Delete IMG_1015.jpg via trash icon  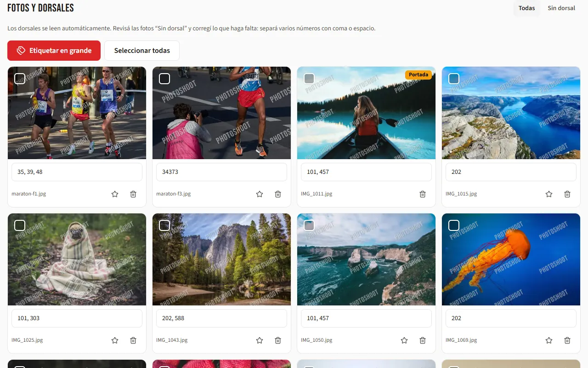pyautogui.click(x=567, y=194)
